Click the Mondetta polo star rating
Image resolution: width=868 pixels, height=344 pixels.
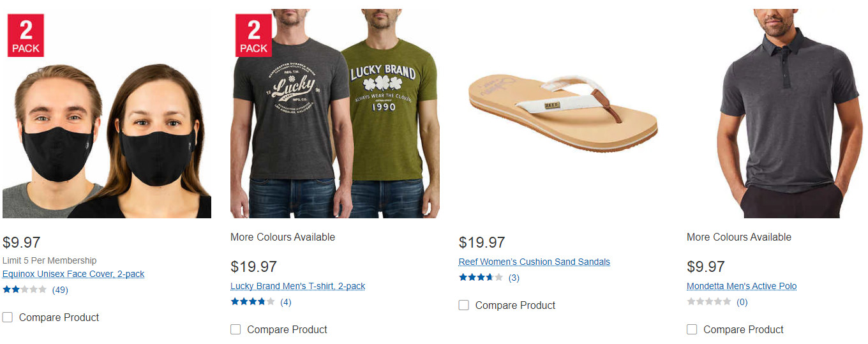pyautogui.click(x=708, y=302)
